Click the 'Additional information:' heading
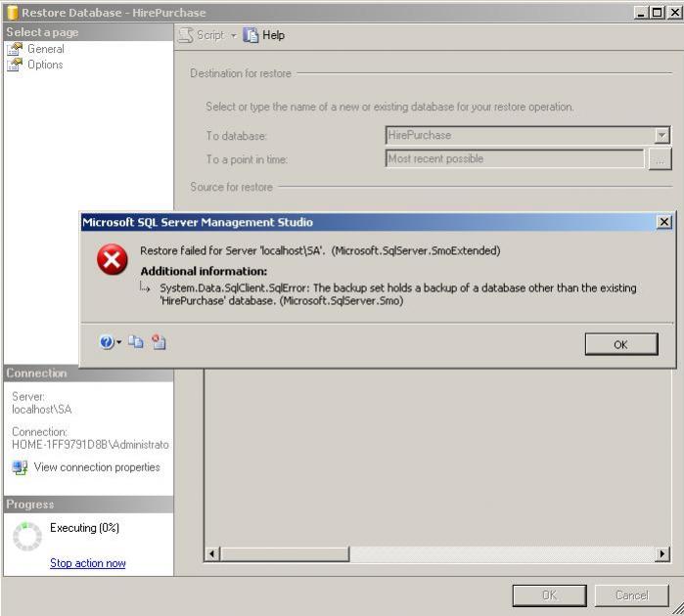The height and width of the screenshot is (616, 684). pos(204,271)
